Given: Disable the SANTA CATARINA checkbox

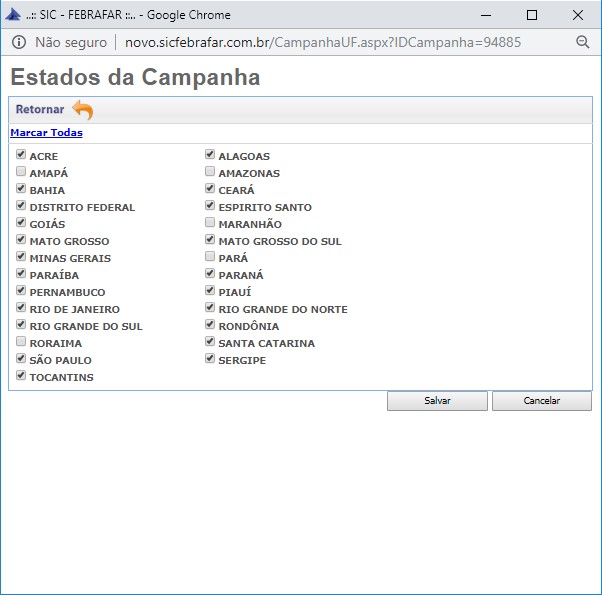Looking at the screenshot, I should tap(210, 342).
